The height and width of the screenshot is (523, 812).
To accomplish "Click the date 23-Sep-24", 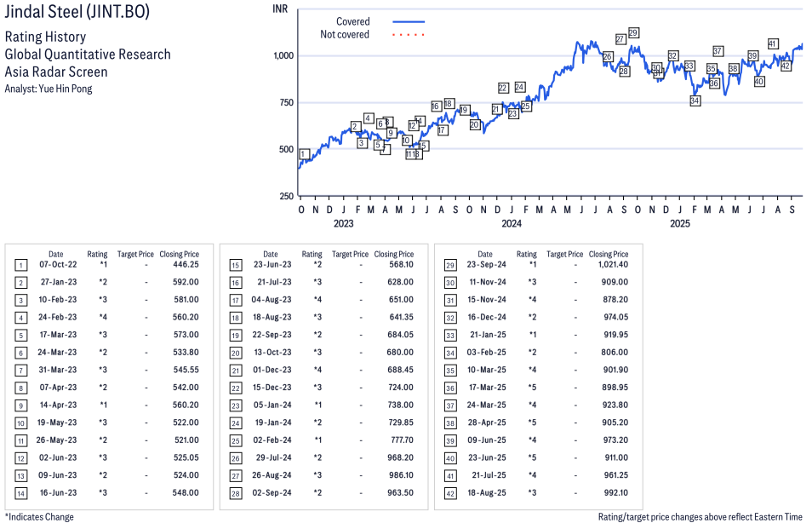I will point(486,264).
